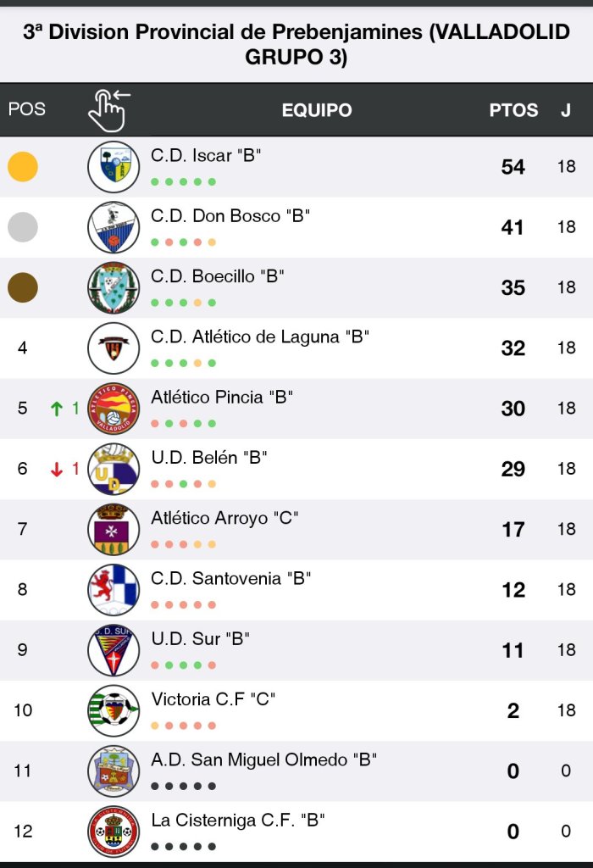Screen dimensions: 593x868
Task: Click the gold first-place position marker
Action: click(23, 167)
